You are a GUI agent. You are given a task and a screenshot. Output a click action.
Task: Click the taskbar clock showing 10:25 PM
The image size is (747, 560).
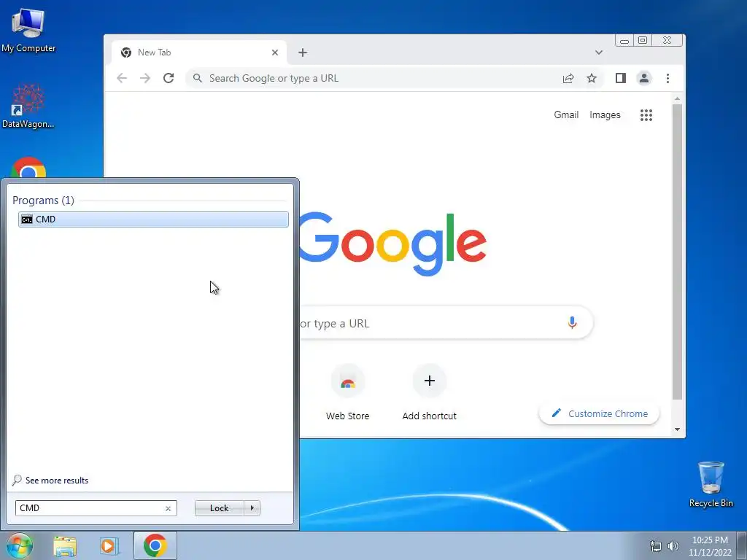coord(710,545)
